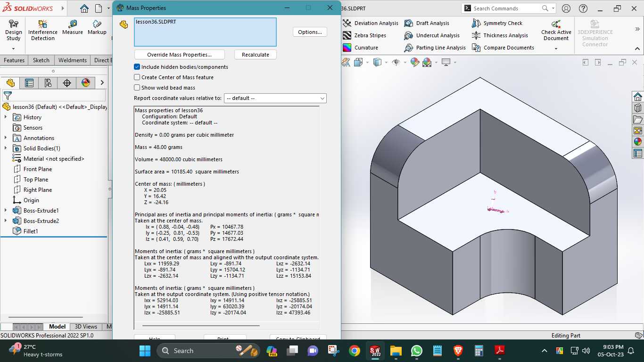Switch to FeatureManager design tree tab
644x362 pixels.
(10, 83)
